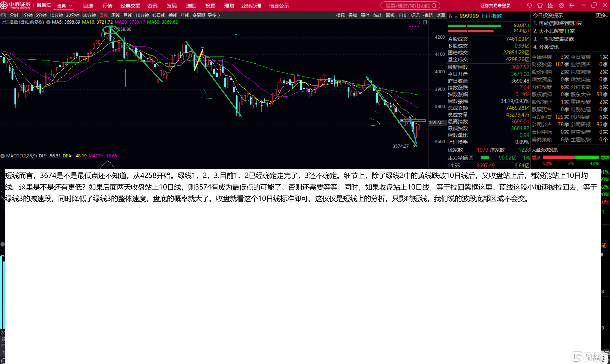Expand the lower indicator panel dropdown arrow

pos(2,244)
